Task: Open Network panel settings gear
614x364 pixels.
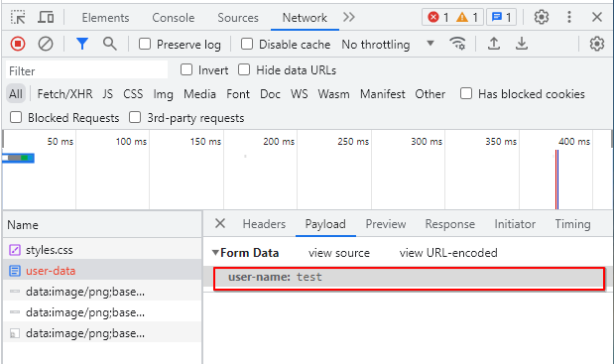Action: [x=597, y=44]
